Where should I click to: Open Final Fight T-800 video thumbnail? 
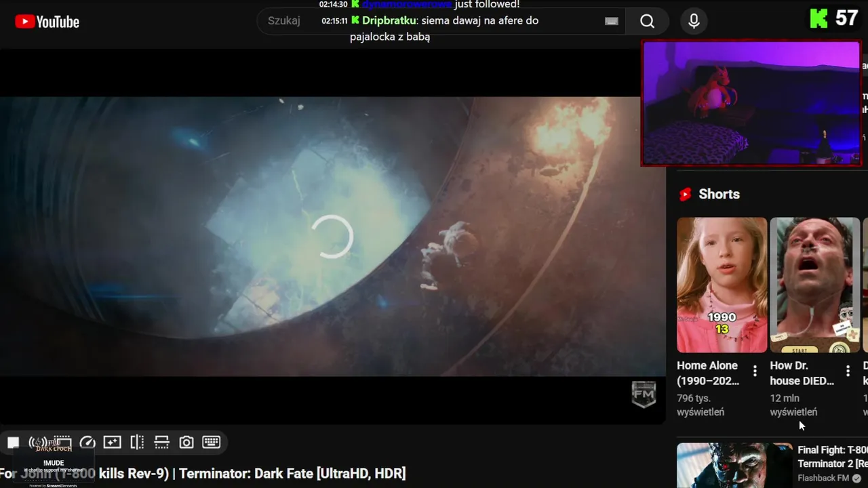tap(734, 466)
